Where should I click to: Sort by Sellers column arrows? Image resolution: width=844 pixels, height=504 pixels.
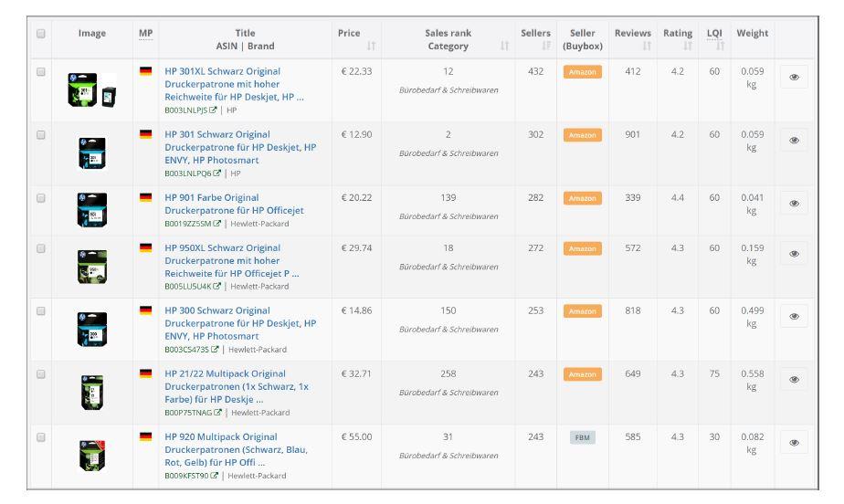(x=546, y=46)
